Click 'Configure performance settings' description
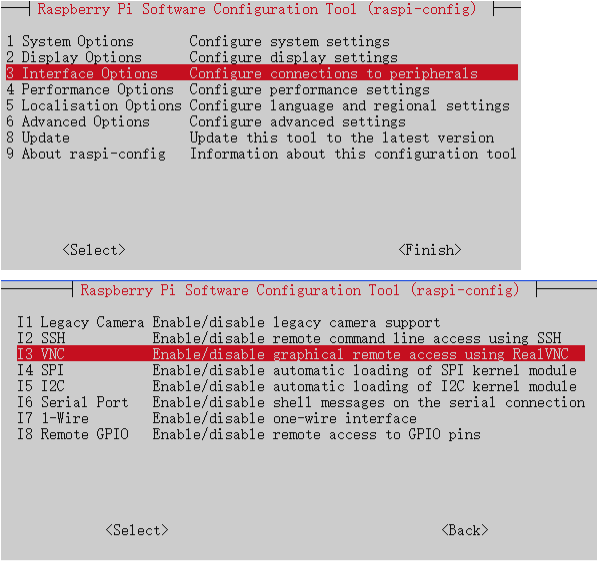Screen dimensions: 598x561 click(x=310, y=89)
